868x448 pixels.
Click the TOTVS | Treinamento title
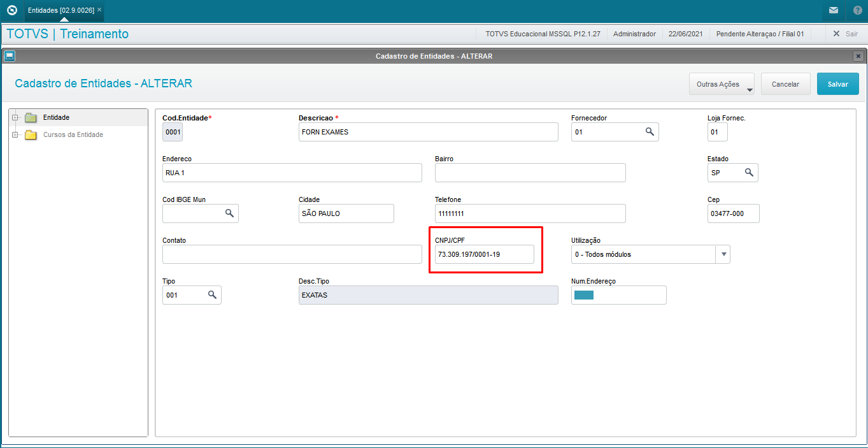coord(68,34)
